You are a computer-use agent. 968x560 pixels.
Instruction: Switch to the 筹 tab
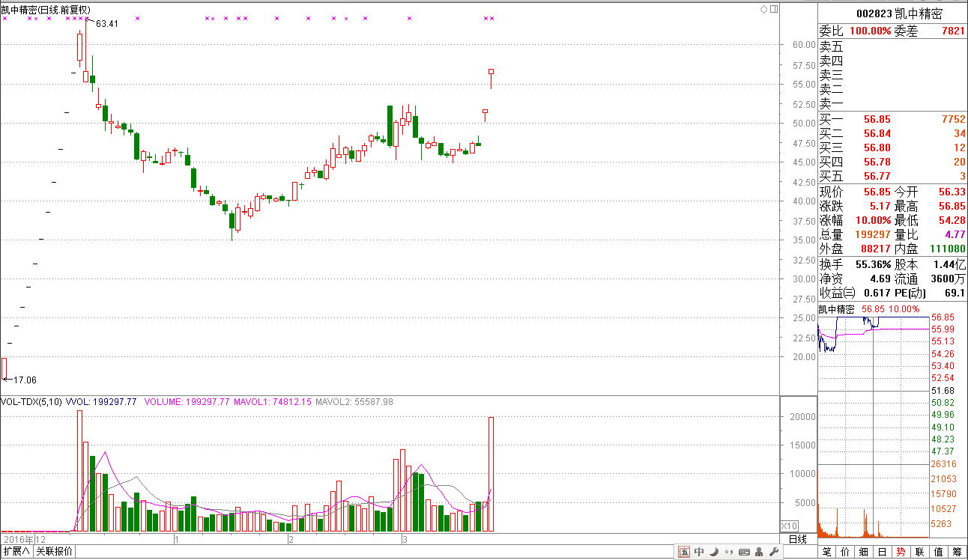coord(958,552)
